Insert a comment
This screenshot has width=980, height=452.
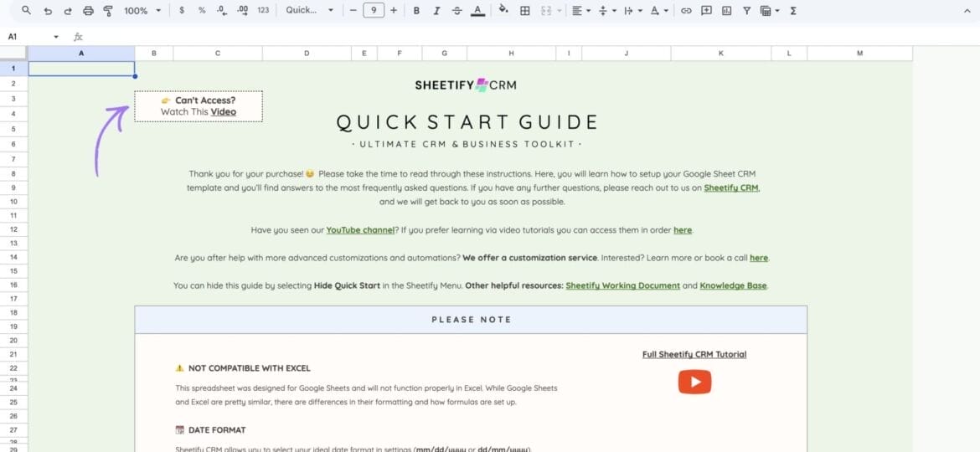706,11
